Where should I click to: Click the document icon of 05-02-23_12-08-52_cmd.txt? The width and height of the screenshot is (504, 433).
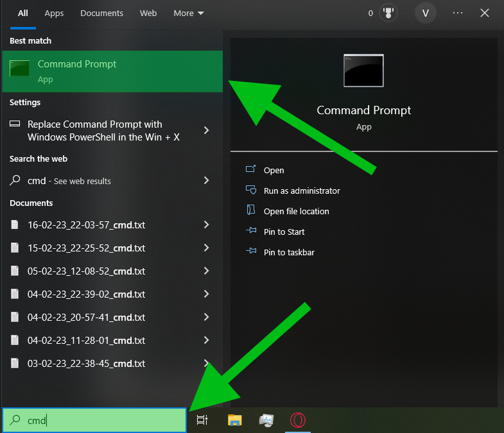coord(15,271)
